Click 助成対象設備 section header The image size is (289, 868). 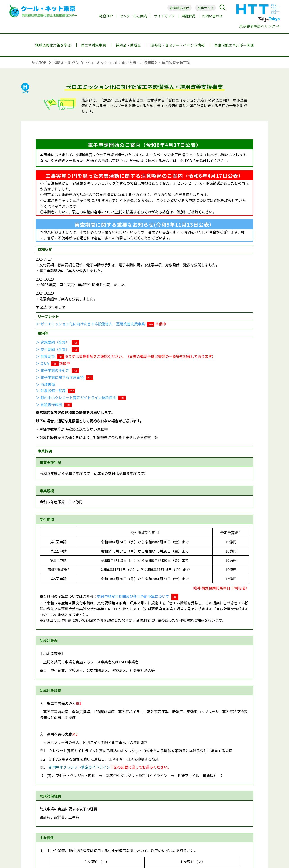(144, 691)
